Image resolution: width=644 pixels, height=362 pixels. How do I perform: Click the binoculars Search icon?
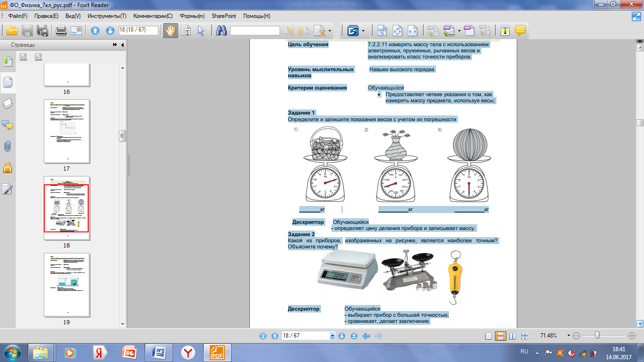(x=221, y=31)
